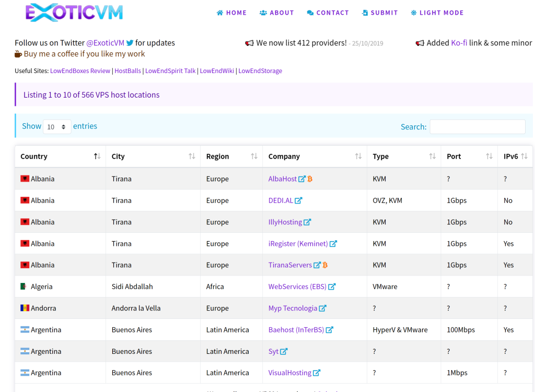Click Myp Tecnologia external link icon
Screen dimensions: 535x392
(x=323, y=308)
